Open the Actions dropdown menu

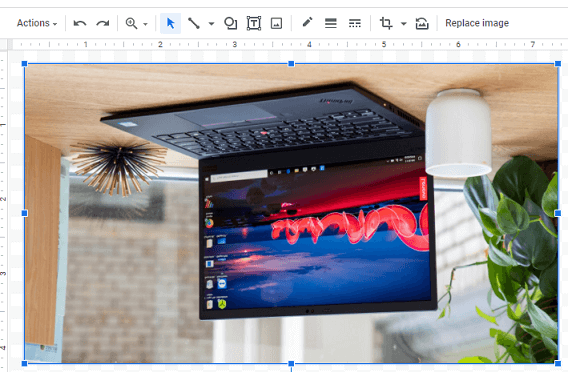[37, 23]
